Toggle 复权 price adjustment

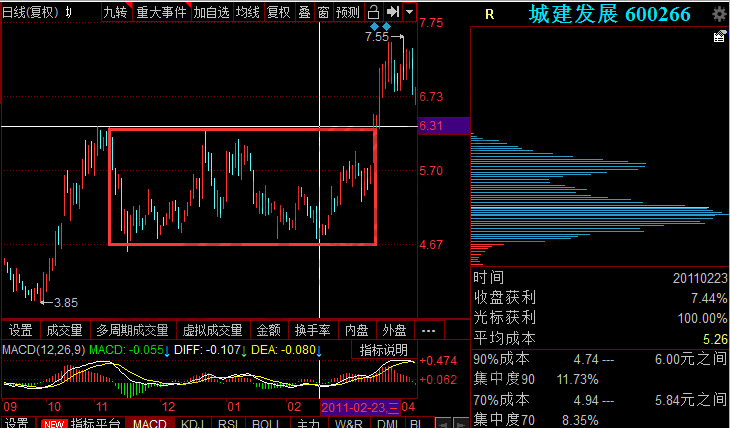[280, 12]
